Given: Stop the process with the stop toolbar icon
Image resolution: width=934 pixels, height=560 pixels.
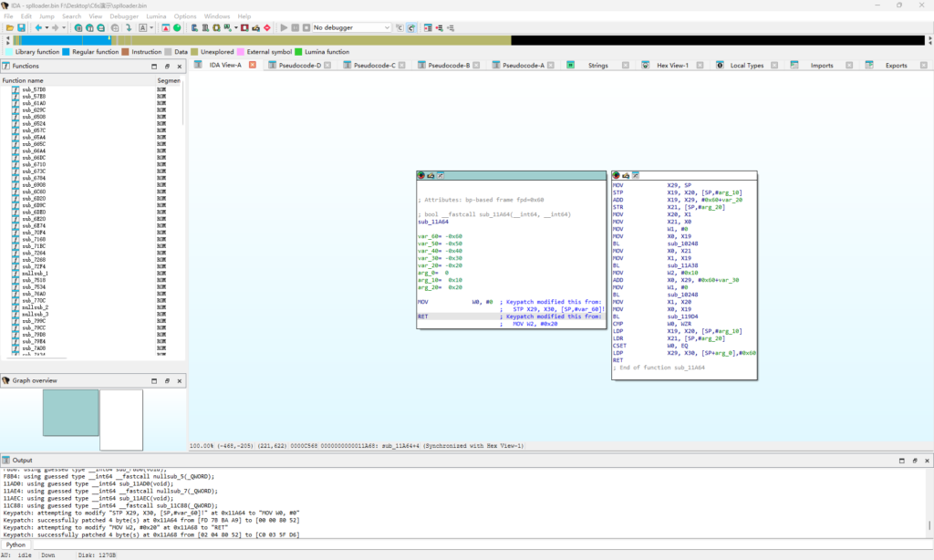Looking at the screenshot, I should point(306,27).
